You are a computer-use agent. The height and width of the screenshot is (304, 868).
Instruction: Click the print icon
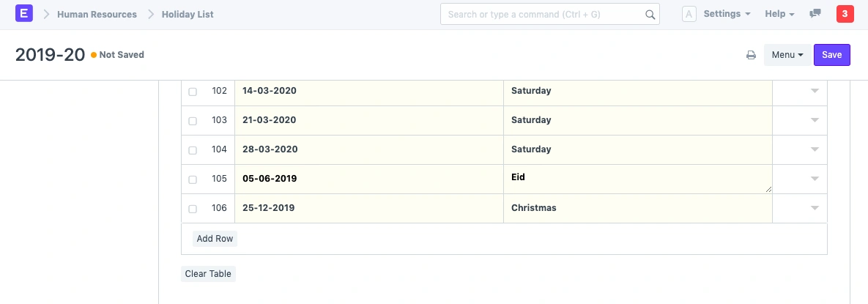751,55
